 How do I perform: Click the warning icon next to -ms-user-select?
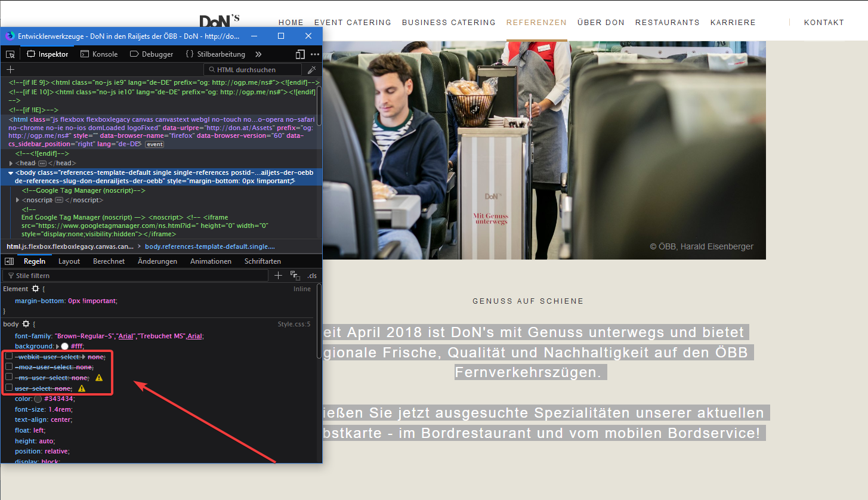coord(99,378)
